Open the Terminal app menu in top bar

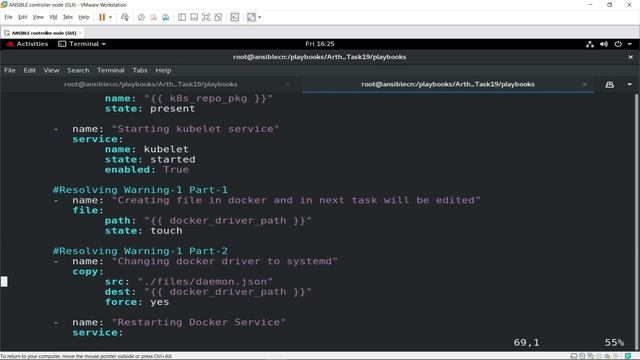coord(82,44)
